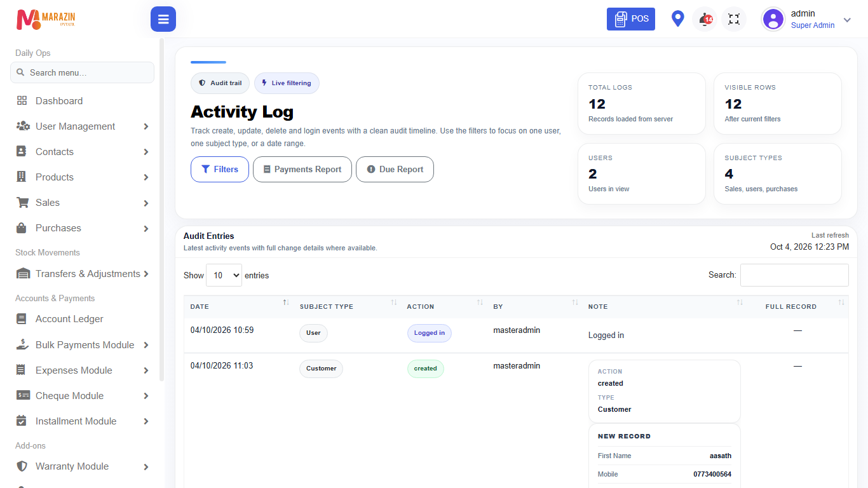
Task: Click the Live filtering pill badge
Action: (287, 83)
